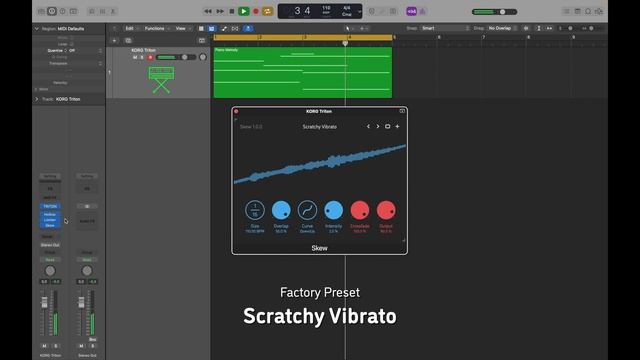Click the green Play button in the transport
The height and width of the screenshot is (360, 640).
(x=244, y=11)
